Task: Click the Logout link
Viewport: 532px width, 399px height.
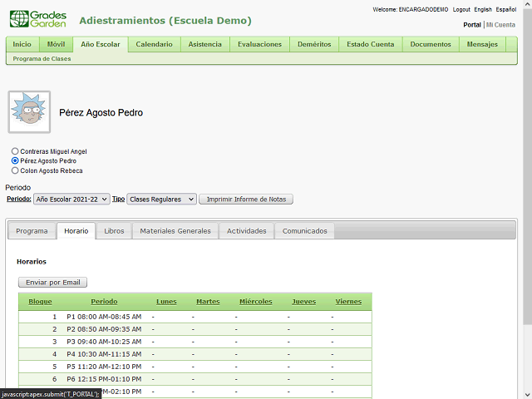Action: tap(461, 10)
